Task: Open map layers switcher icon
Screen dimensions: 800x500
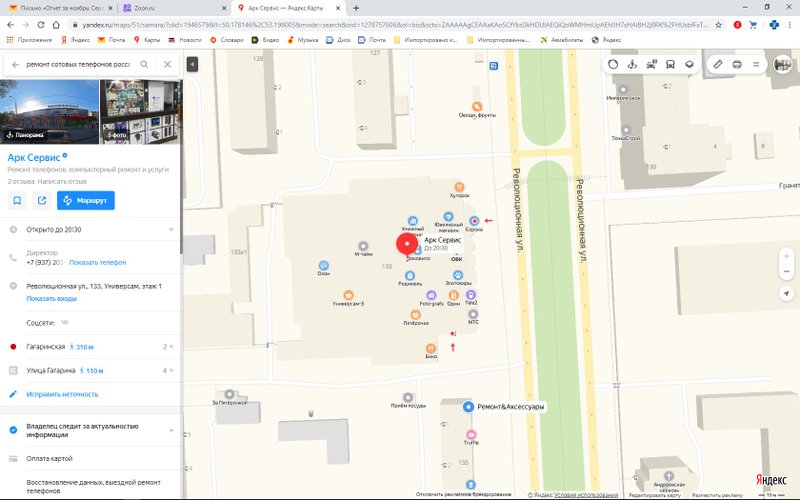Action: [689, 64]
